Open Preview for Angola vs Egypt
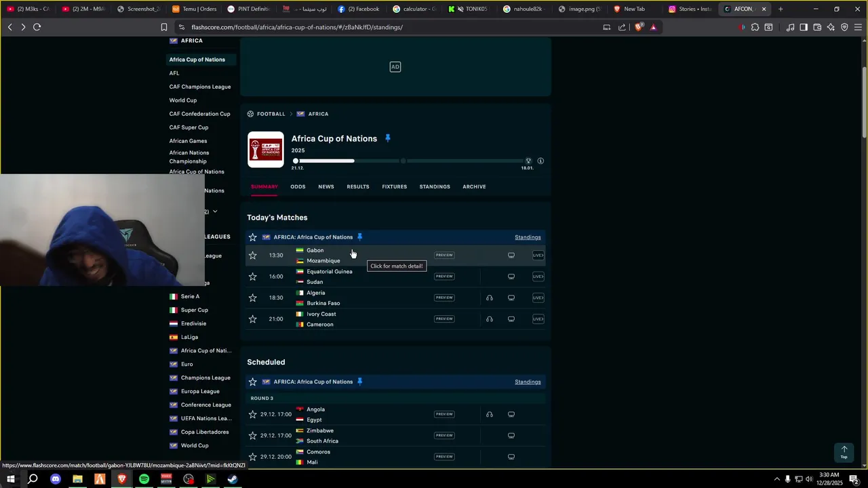This screenshot has height=488, width=868. [444, 414]
